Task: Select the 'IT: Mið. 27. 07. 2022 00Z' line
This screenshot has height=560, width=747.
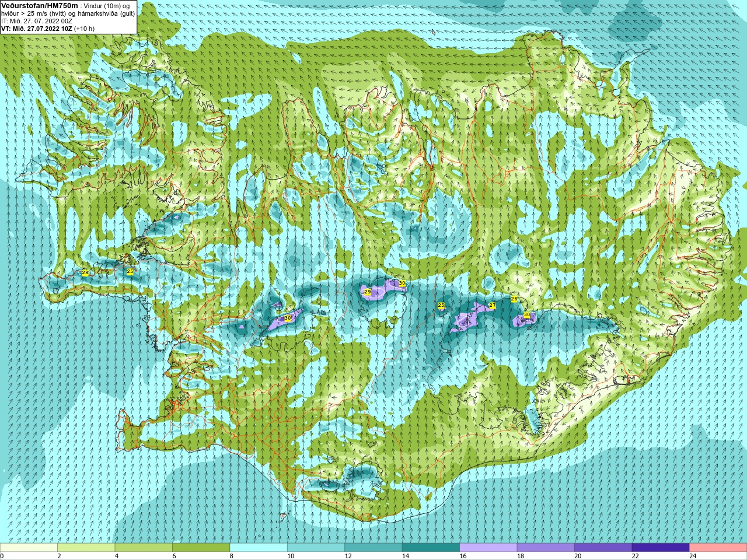Action: (37, 21)
